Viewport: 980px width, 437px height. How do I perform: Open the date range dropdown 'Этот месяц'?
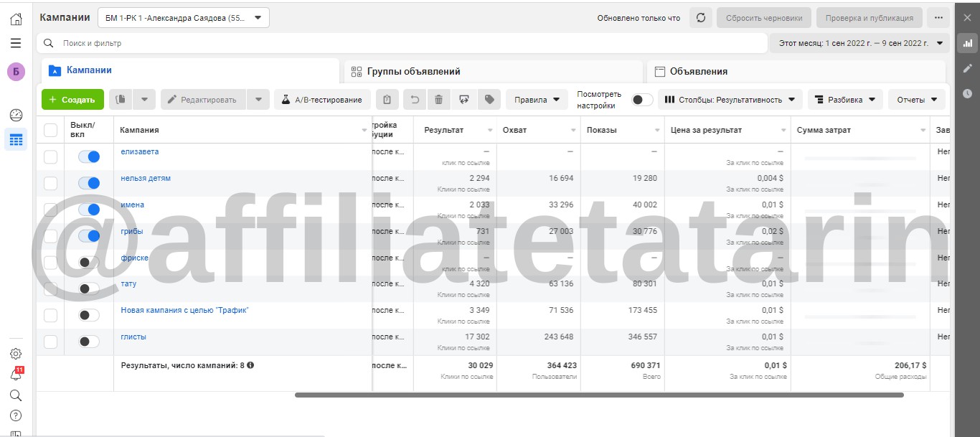(x=860, y=43)
